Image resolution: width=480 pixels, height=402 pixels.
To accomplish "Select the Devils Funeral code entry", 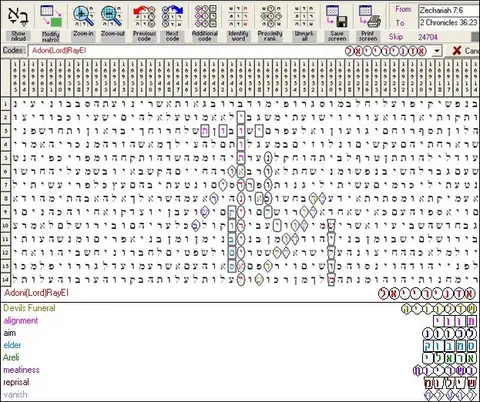I will point(29,308).
